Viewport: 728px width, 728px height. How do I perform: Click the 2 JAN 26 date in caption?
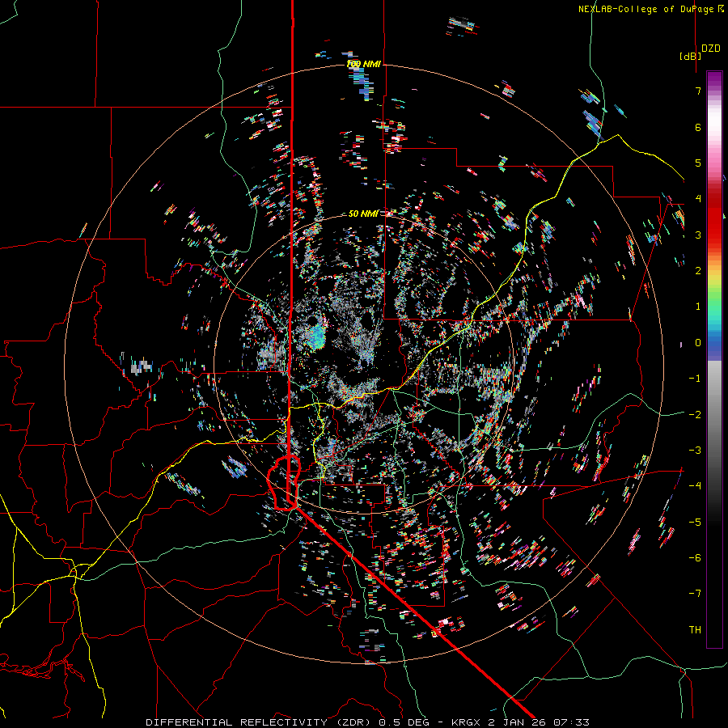point(518,722)
